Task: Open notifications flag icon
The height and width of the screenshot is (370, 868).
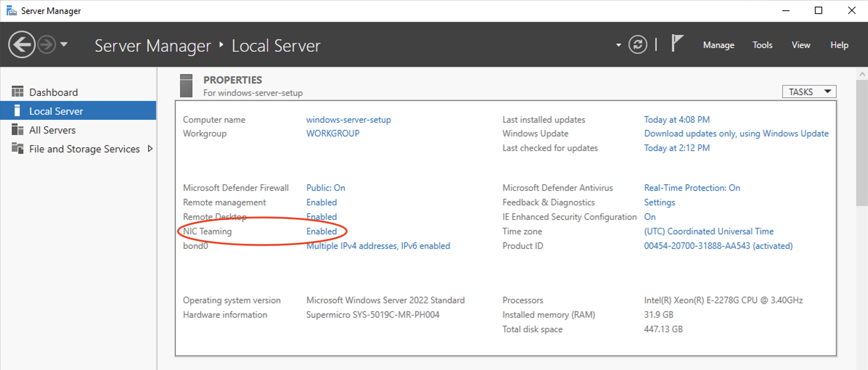Action: 677,44
